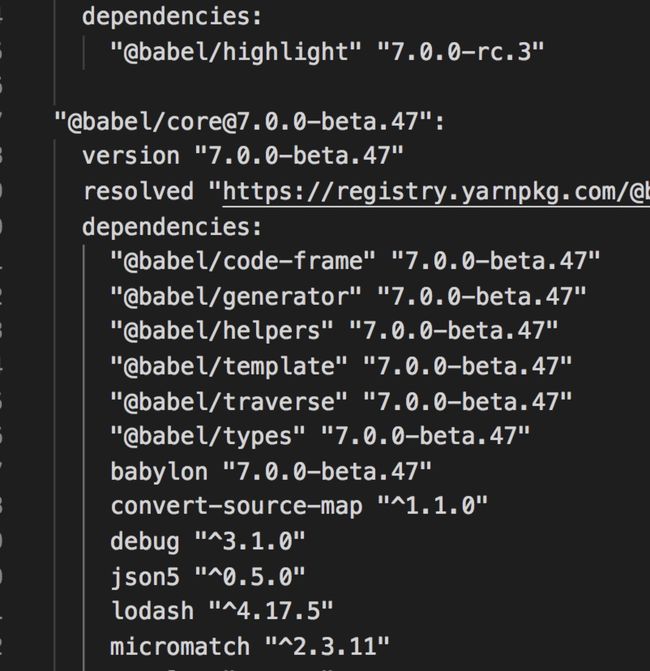The height and width of the screenshot is (671, 650).
Task: Click the lodash "^4.17.5" dependency line
Action: 222,611
